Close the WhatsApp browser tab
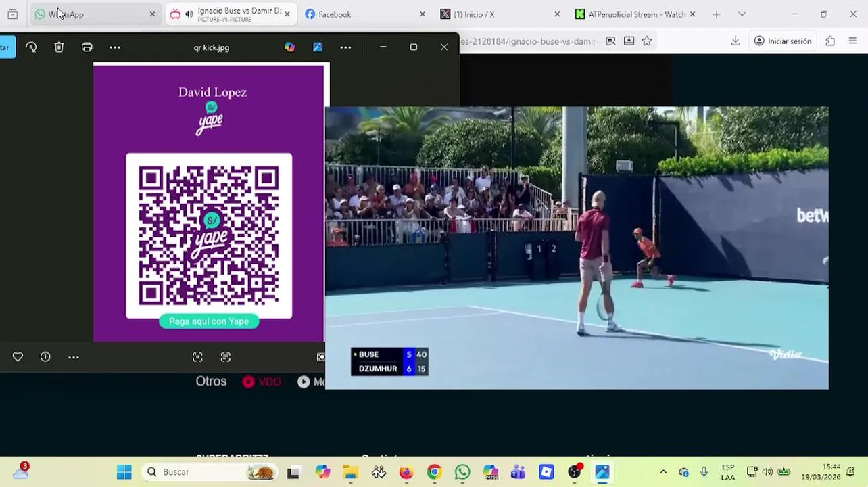Image resolution: width=868 pixels, height=487 pixels. [x=152, y=14]
